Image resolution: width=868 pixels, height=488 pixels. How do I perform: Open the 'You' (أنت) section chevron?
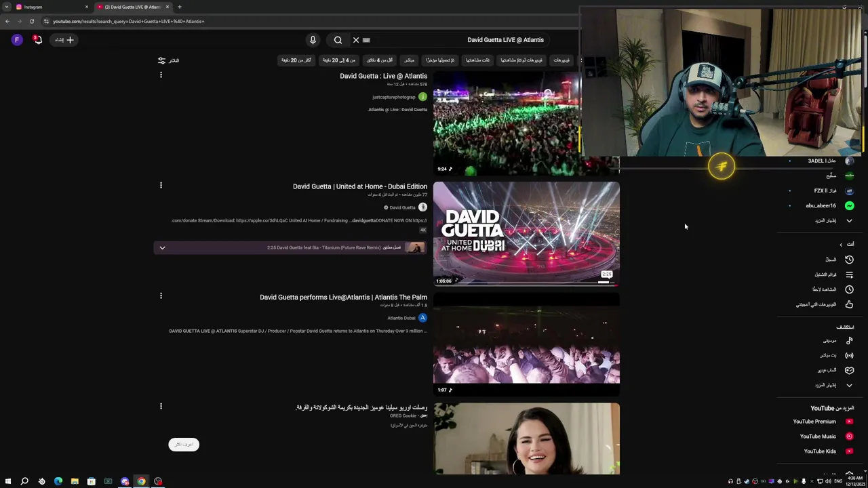pyautogui.click(x=842, y=245)
